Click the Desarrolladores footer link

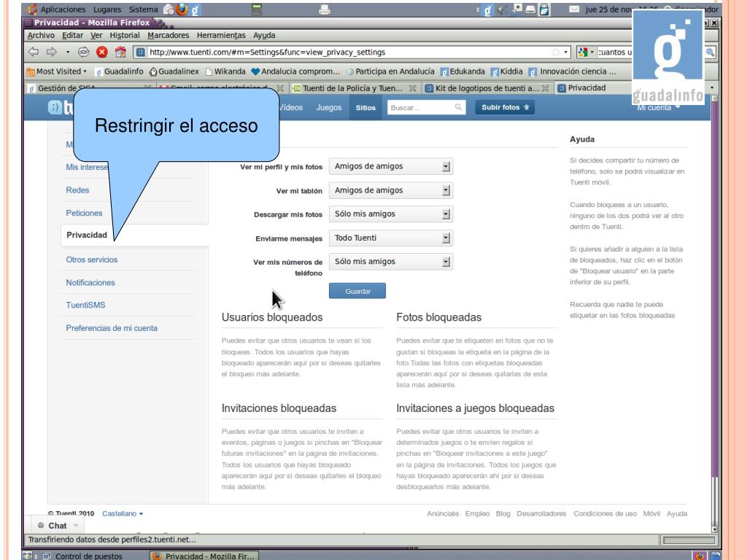(541, 513)
